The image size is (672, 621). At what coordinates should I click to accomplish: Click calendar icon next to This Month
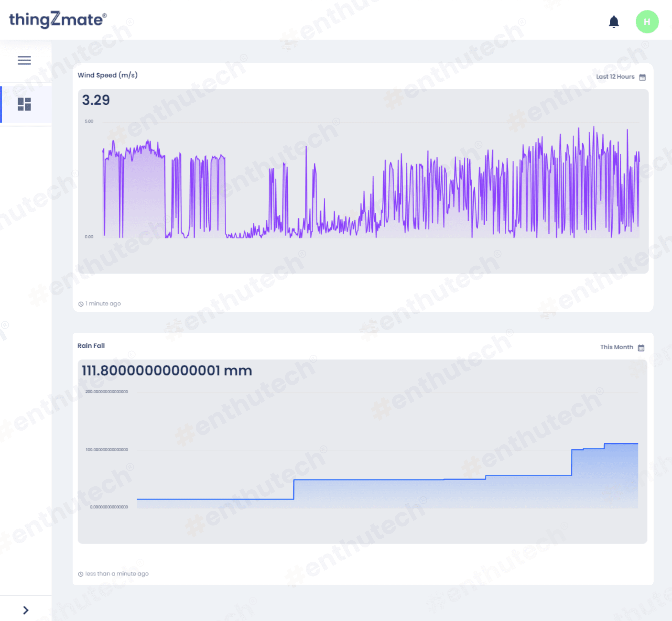coord(641,348)
